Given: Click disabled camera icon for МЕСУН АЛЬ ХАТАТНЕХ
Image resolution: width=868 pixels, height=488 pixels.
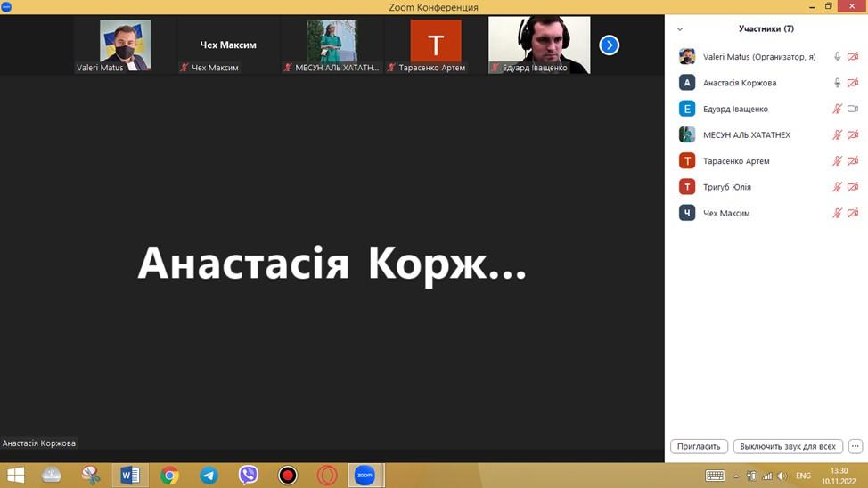Looking at the screenshot, I should (x=852, y=135).
